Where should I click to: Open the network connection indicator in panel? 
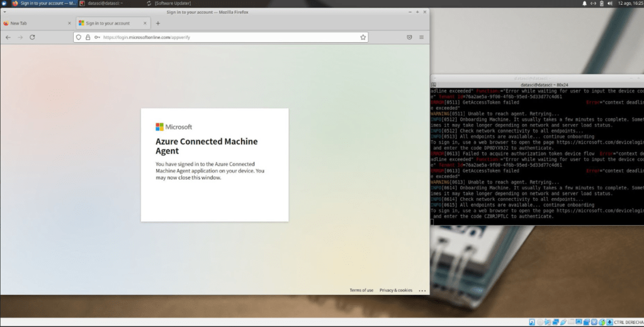(x=594, y=4)
